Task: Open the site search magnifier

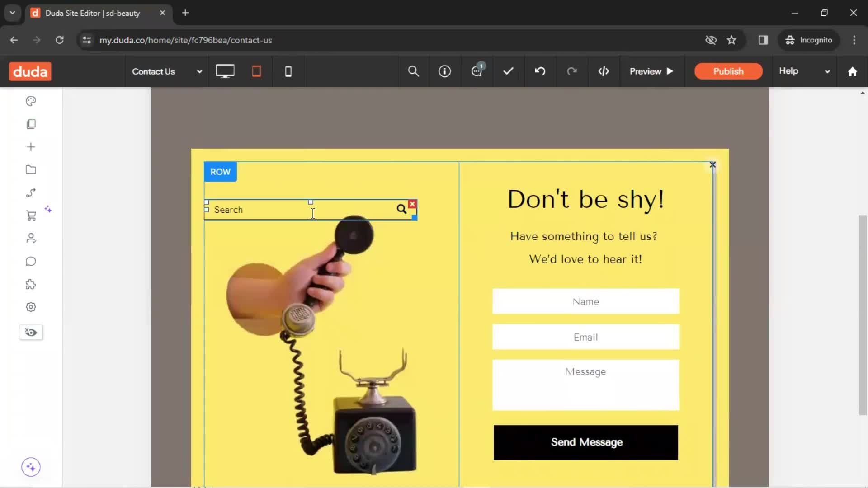Action: pyautogui.click(x=413, y=71)
